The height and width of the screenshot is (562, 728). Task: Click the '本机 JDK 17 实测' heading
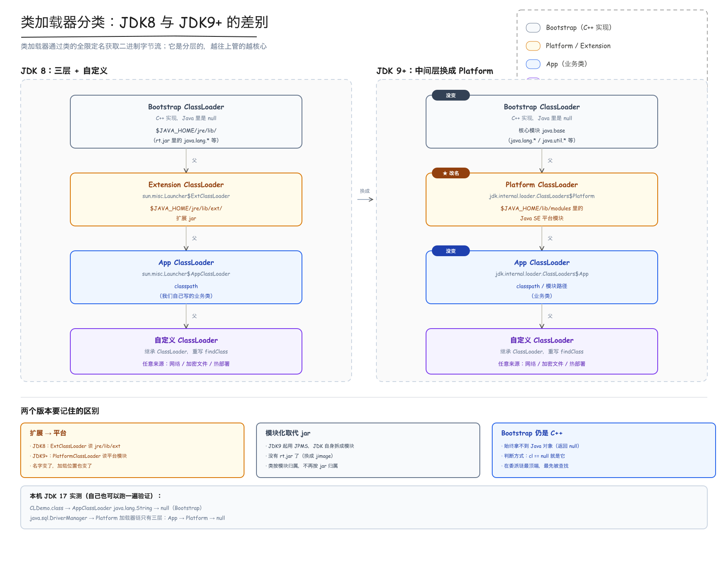click(95, 496)
